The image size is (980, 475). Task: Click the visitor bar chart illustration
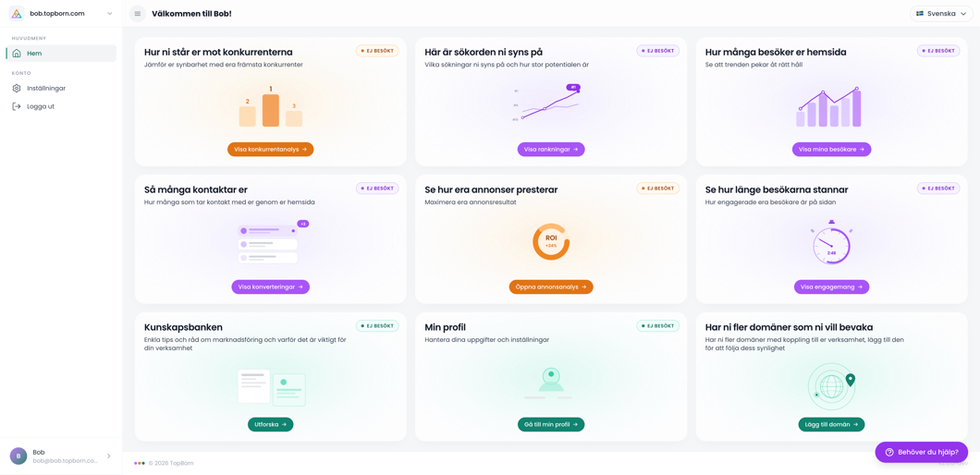coord(828,107)
